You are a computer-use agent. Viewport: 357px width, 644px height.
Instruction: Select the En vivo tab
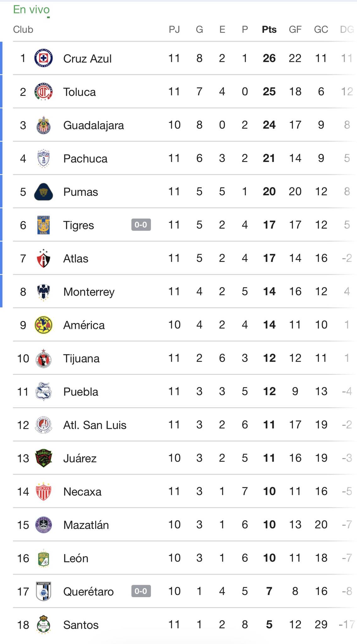[x=31, y=10]
